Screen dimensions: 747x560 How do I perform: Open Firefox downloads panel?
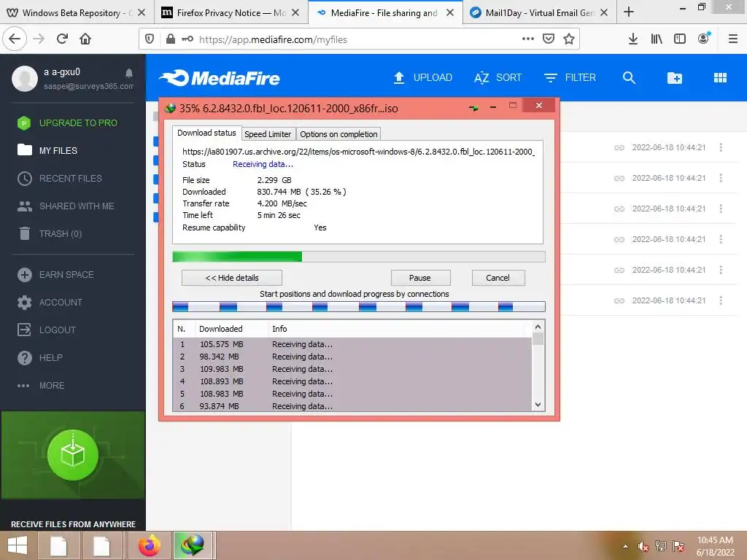[633, 39]
